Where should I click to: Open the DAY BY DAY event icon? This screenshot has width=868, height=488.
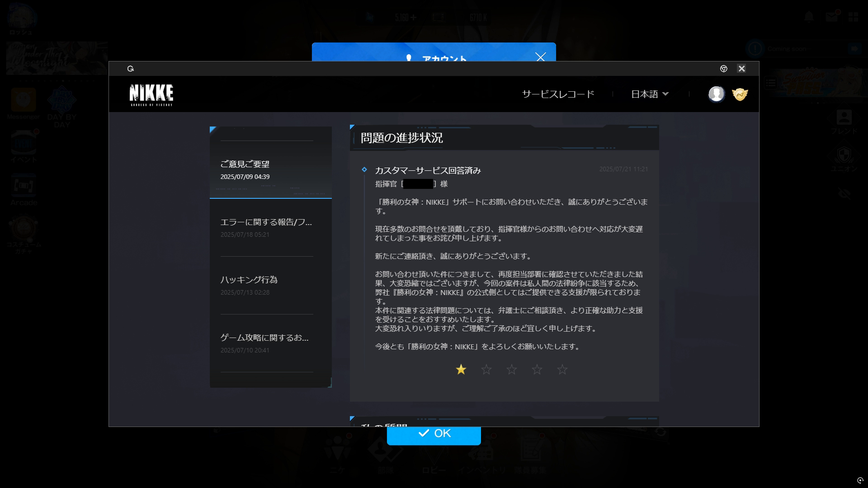[x=62, y=107]
